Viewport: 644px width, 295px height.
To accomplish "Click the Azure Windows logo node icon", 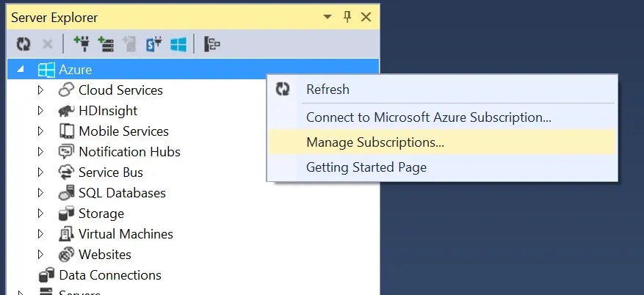I will [46, 70].
